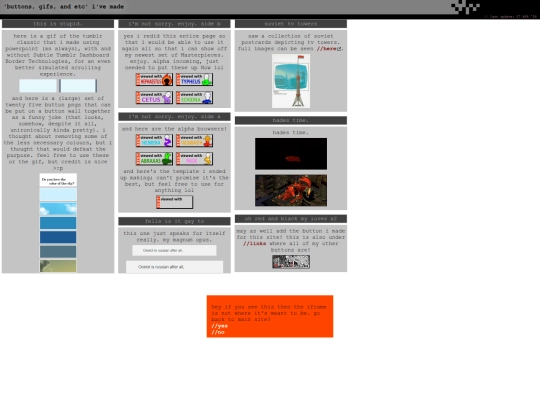
Task: Click the lower 'Ocelot is russian after all' image
Action: pos(174,267)
